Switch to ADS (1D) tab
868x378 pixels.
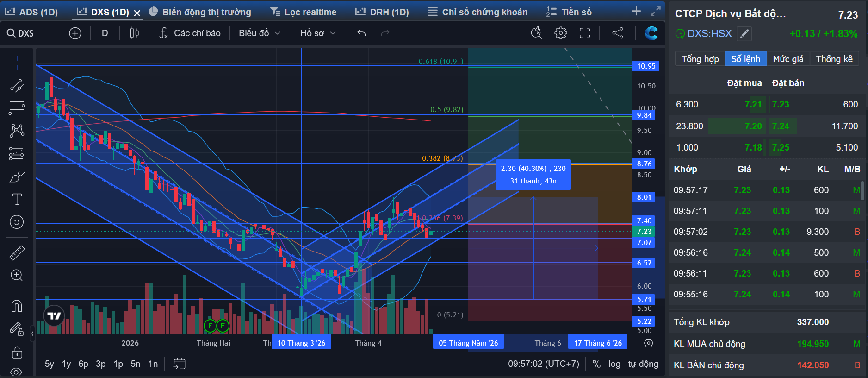point(31,12)
